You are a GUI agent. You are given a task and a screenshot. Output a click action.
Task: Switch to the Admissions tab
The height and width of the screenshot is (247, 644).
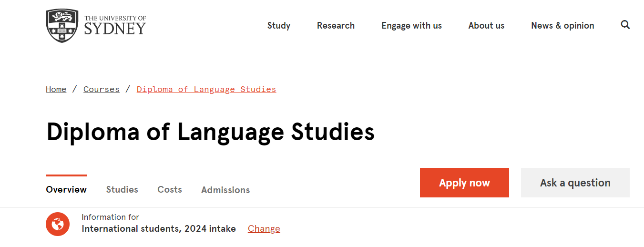click(225, 190)
